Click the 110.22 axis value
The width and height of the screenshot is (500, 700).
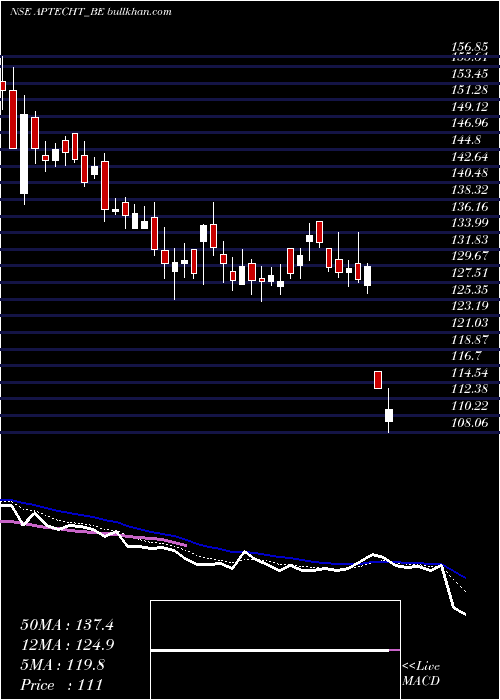coord(469,406)
